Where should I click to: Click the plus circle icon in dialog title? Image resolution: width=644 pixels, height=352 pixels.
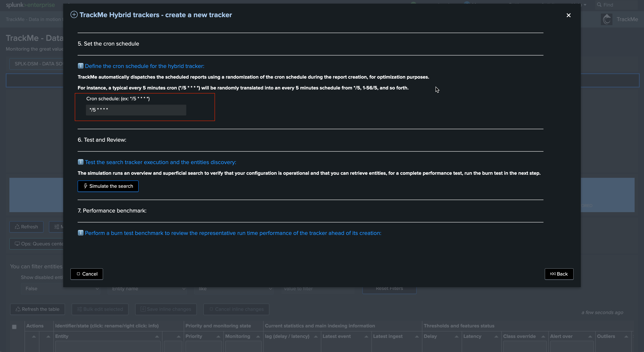[74, 15]
